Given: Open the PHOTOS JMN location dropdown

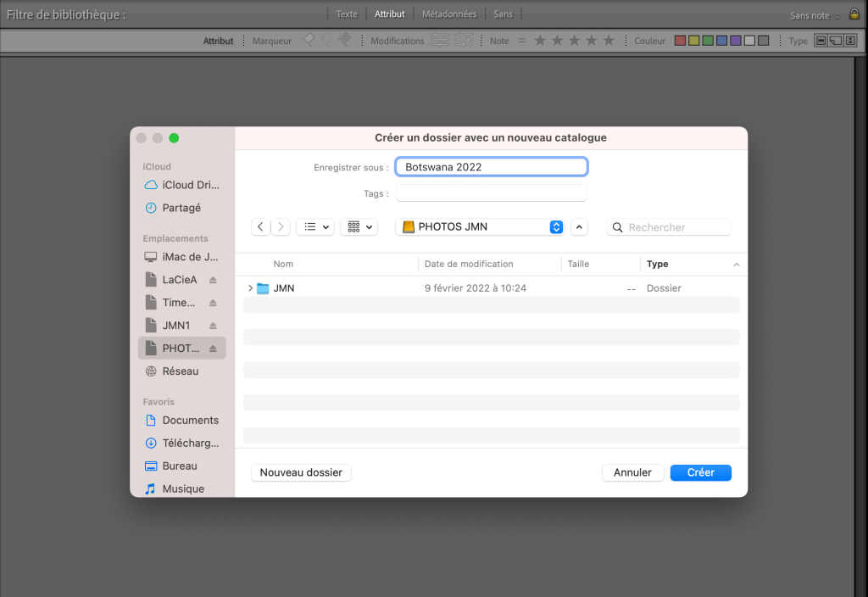Looking at the screenshot, I should click(556, 227).
